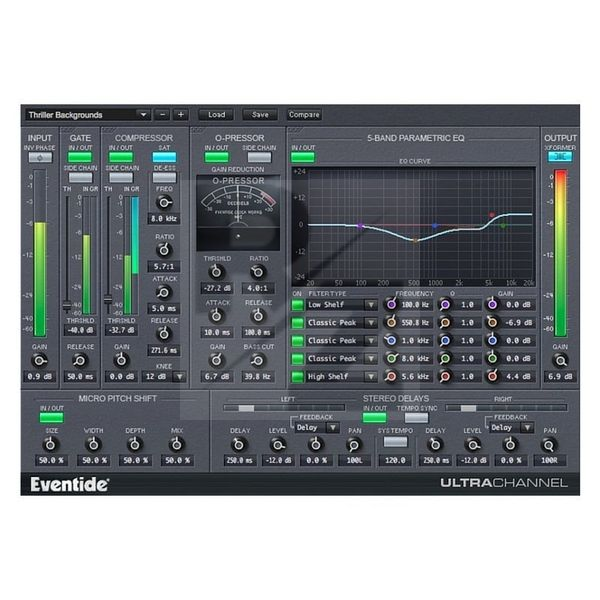Toggle the Gate In/Out switch
This screenshot has height=600, width=600.
tap(80, 157)
